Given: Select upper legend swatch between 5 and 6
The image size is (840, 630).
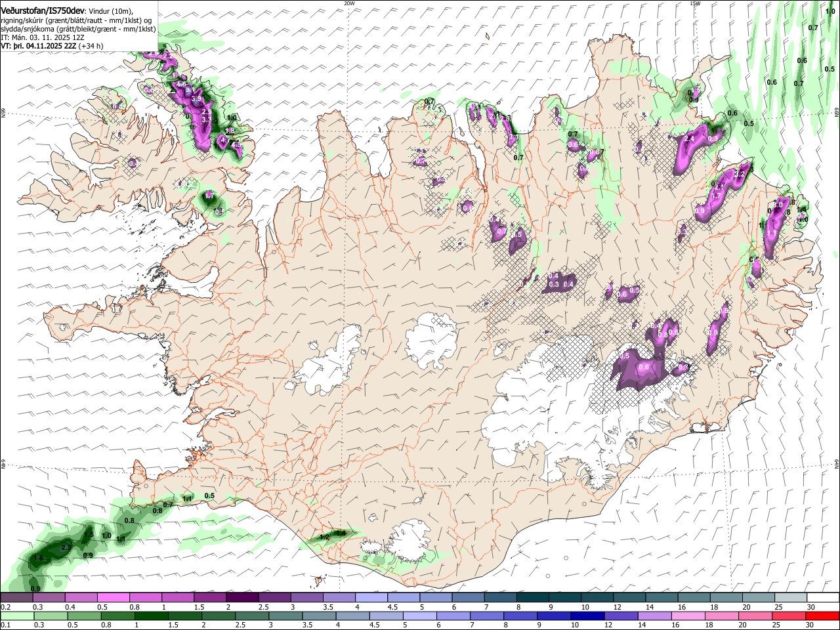Looking at the screenshot, I should click(436, 598).
